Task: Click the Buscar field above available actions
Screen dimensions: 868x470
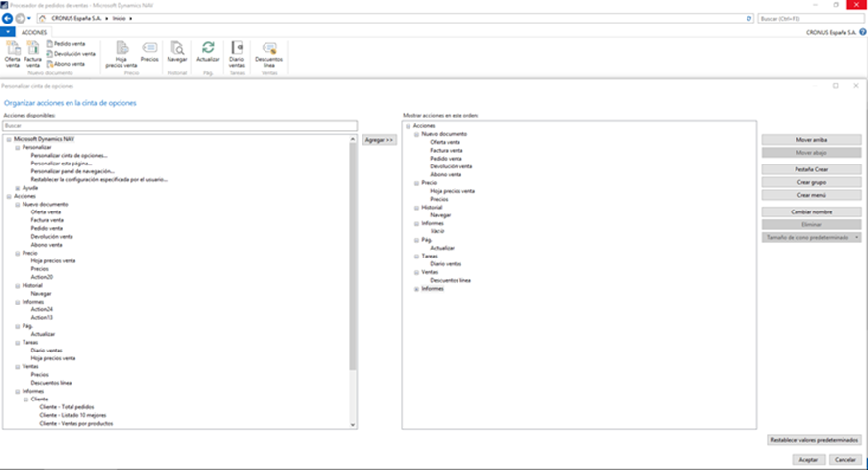Action: click(180, 126)
